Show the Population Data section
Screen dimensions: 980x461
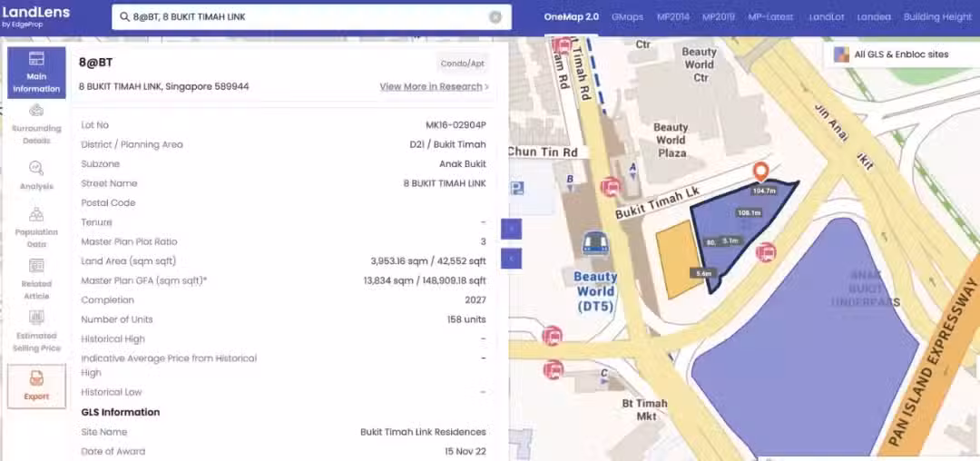pos(36,228)
